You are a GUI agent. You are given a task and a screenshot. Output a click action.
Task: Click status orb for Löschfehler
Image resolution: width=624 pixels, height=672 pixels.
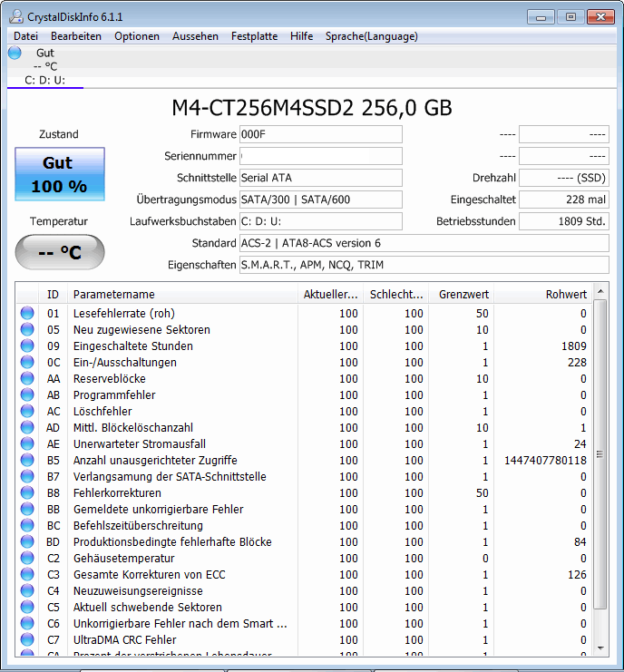pyautogui.click(x=27, y=411)
